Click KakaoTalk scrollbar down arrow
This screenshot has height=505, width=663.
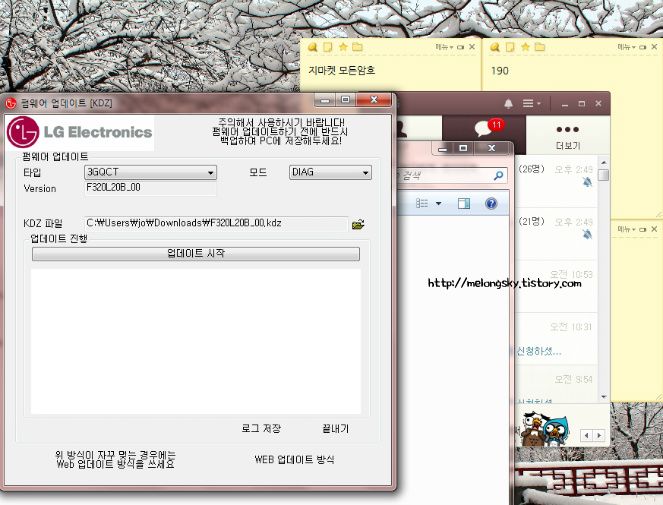pyautogui.click(x=603, y=397)
